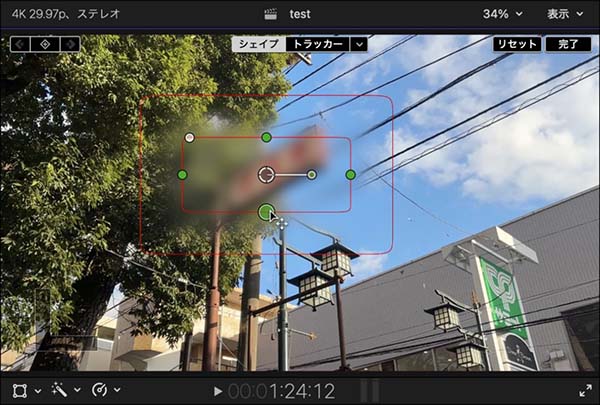Click the 完了 (Done) button
Viewport: 600px width, 405px height.
point(568,44)
